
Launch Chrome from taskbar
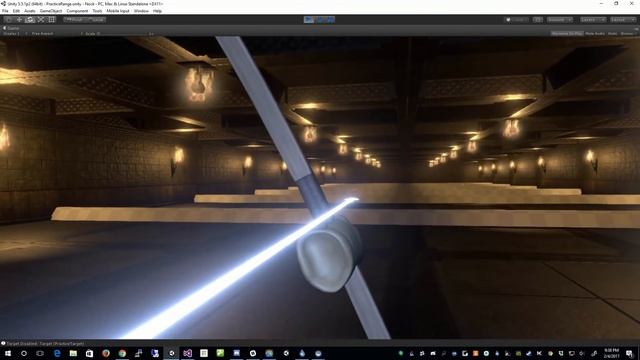click(x=122, y=353)
